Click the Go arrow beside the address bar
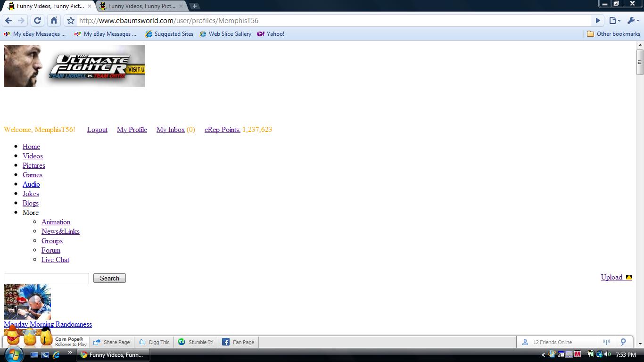The image size is (644, 362). click(x=598, y=21)
